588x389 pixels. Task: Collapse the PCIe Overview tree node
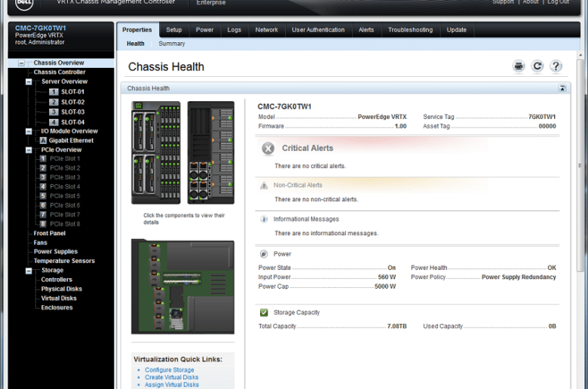29,150
